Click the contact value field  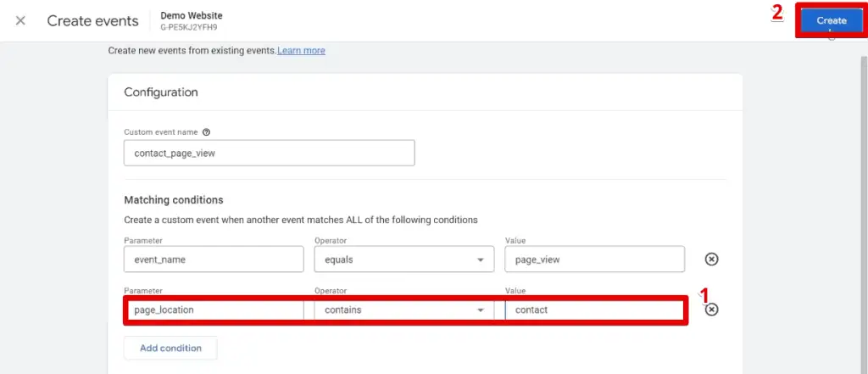point(594,310)
